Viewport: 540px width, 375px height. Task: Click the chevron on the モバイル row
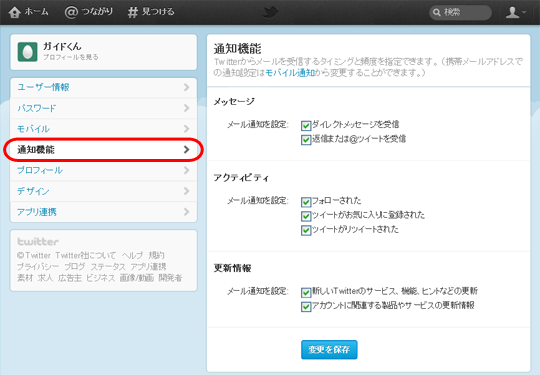tap(187, 129)
